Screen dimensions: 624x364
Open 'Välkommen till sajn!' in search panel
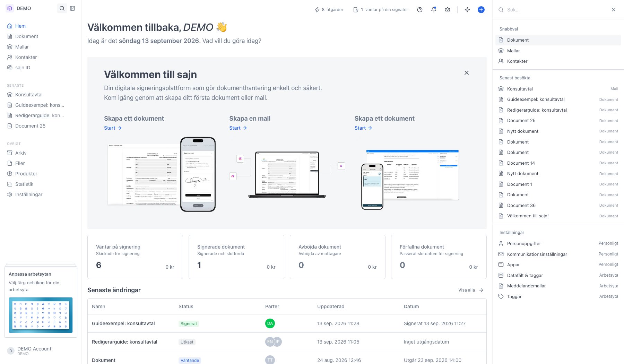click(558, 216)
